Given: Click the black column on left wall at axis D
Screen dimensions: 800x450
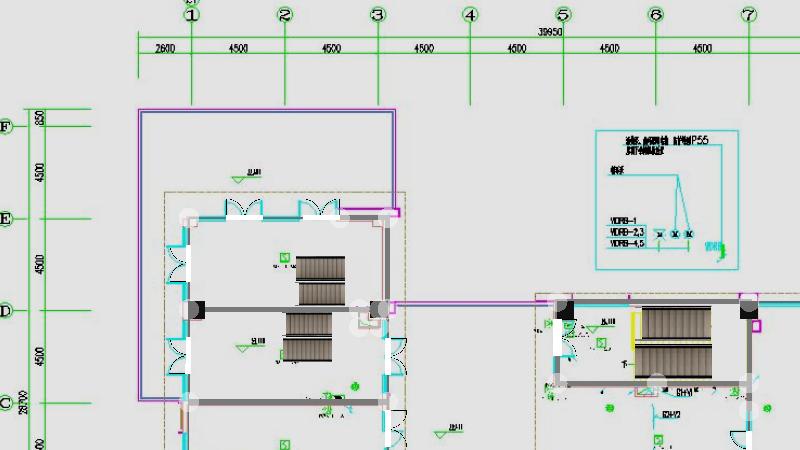Looking at the screenshot, I should point(192,310).
